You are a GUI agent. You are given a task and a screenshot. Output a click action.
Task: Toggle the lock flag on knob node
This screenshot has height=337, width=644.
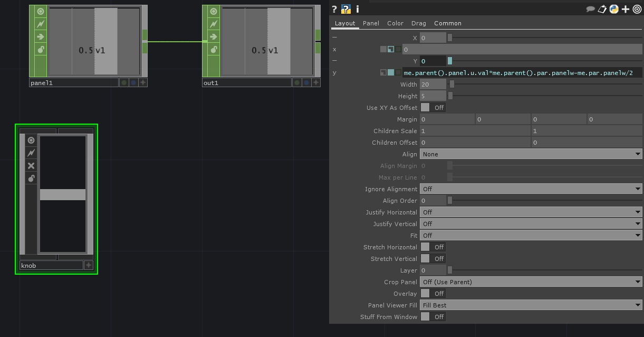31,179
